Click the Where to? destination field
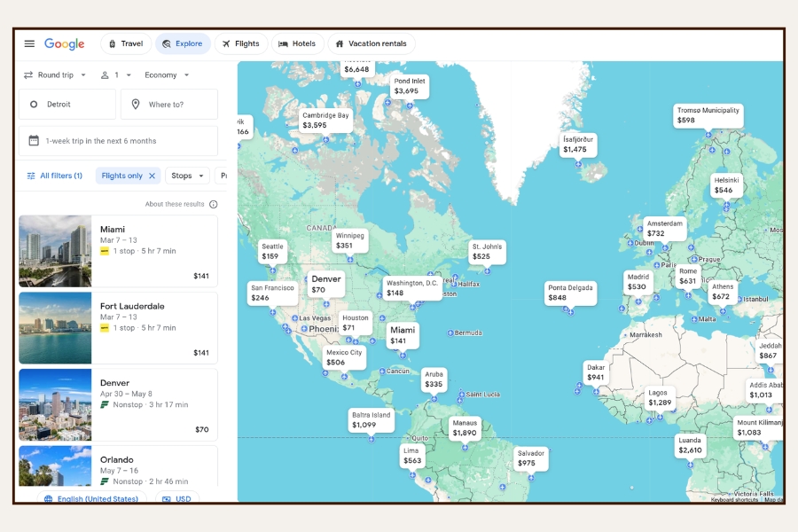Image resolution: width=798 pixels, height=532 pixels. tap(169, 105)
